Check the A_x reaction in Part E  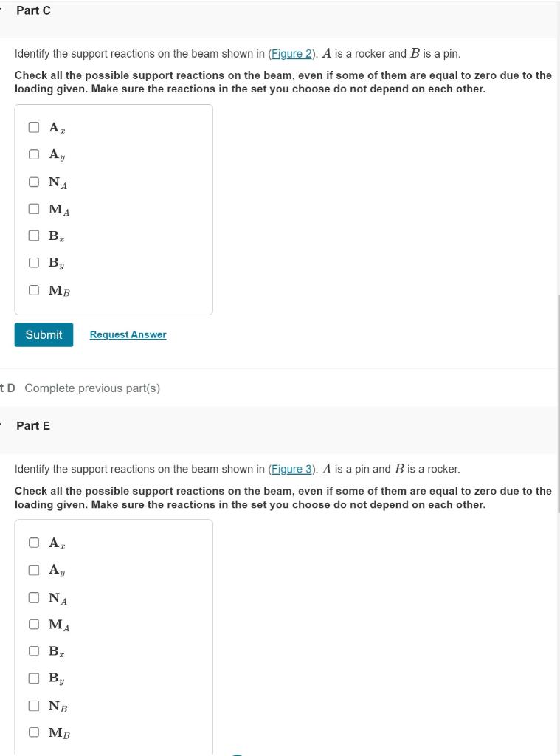point(34,542)
